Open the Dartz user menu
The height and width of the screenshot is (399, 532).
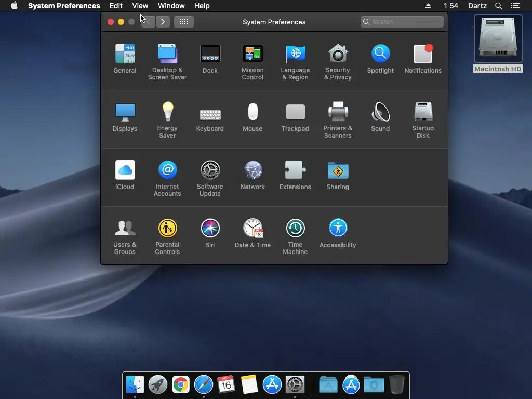tap(477, 6)
